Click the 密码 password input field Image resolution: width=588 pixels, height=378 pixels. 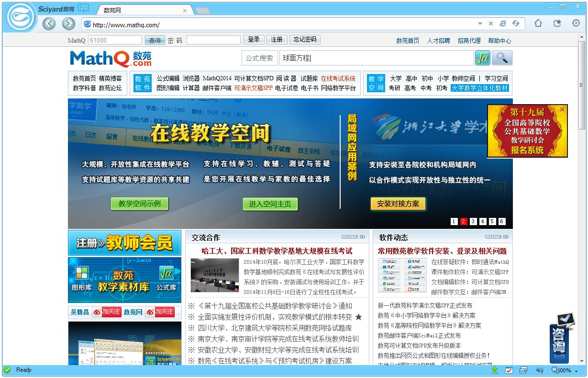click(x=213, y=40)
